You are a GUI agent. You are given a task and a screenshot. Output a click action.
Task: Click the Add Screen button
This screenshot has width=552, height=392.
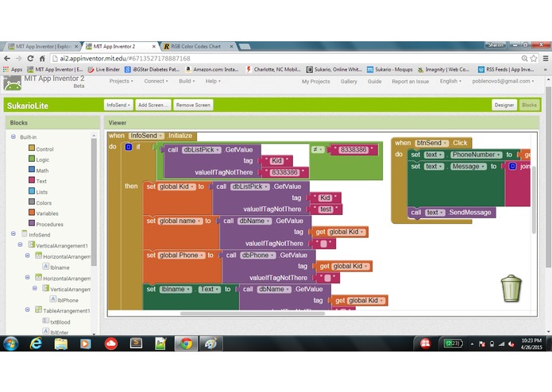153,105
